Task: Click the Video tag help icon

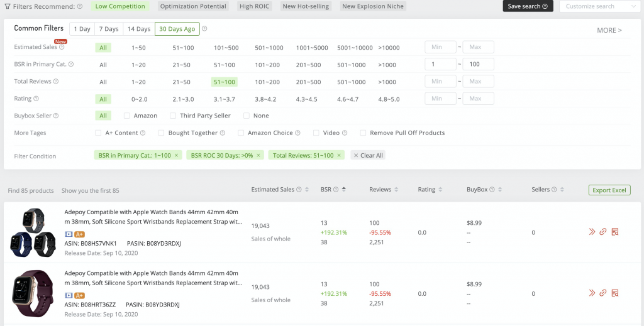Action: [x=345, y=133]
